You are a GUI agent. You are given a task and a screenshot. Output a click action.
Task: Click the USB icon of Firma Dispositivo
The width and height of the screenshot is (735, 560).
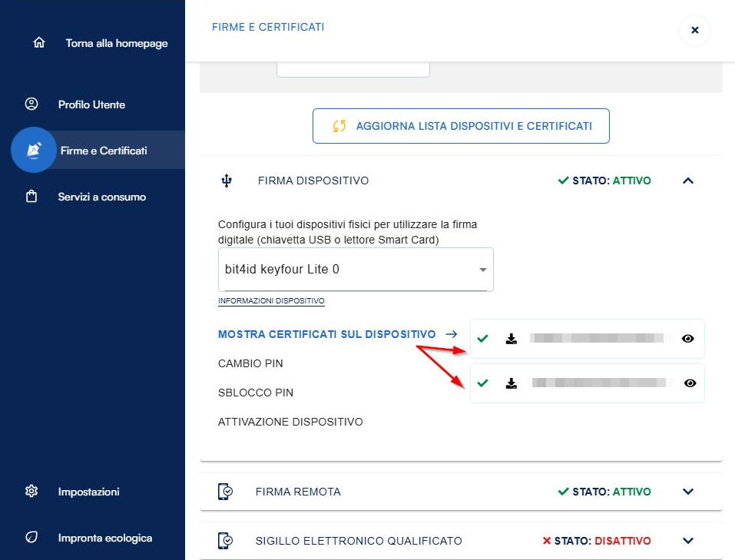227,181
